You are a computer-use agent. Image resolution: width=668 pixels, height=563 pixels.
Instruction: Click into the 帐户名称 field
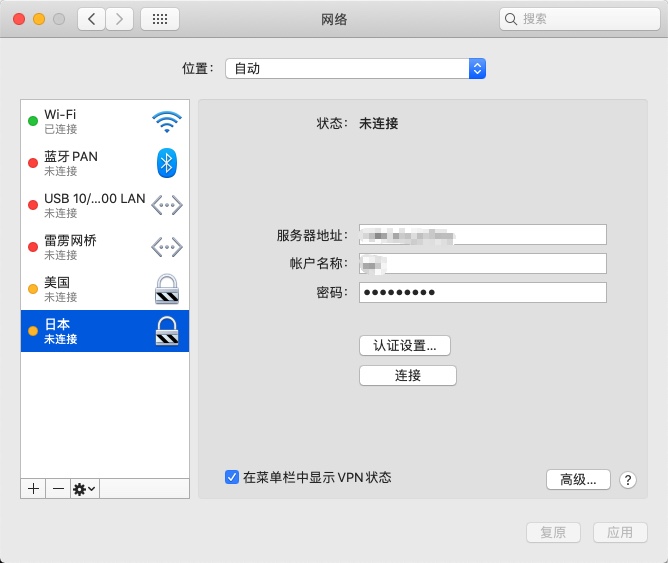[483, 264]
